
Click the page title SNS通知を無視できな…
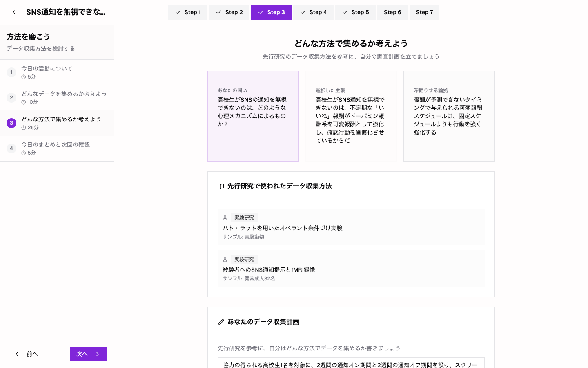pos(66,12)
